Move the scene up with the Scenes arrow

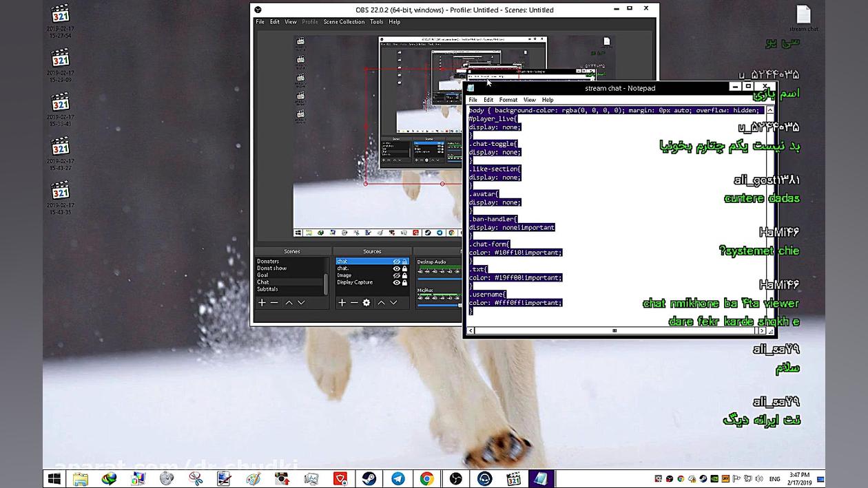pyautogui.click(x=289, y=303)
